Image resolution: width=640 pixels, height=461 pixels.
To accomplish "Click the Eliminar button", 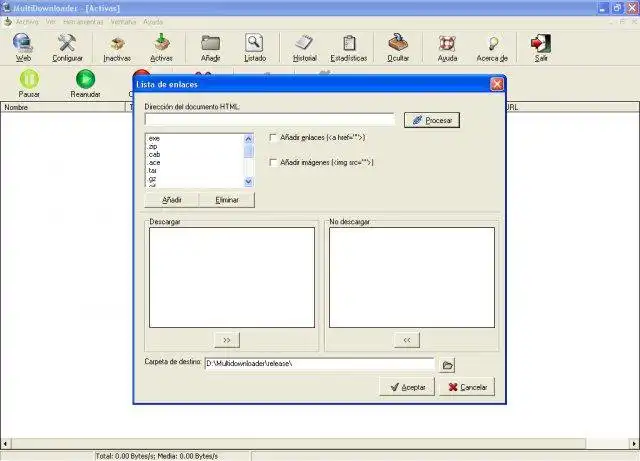I will [227, 200].
